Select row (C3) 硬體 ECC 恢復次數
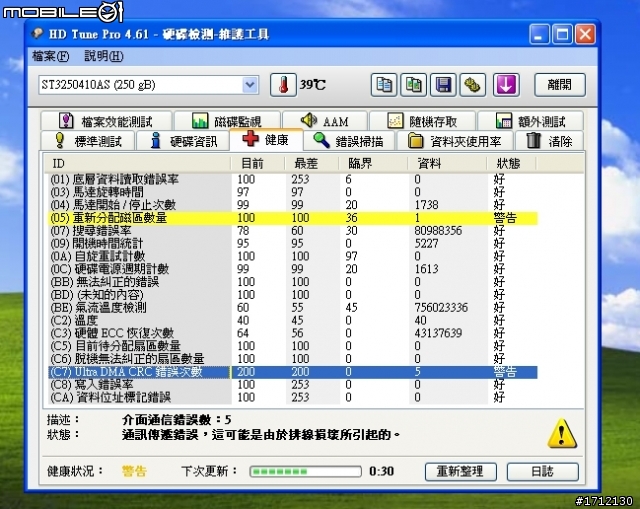The height and width of the screenshot is (509, 640). tap(292, 333)
